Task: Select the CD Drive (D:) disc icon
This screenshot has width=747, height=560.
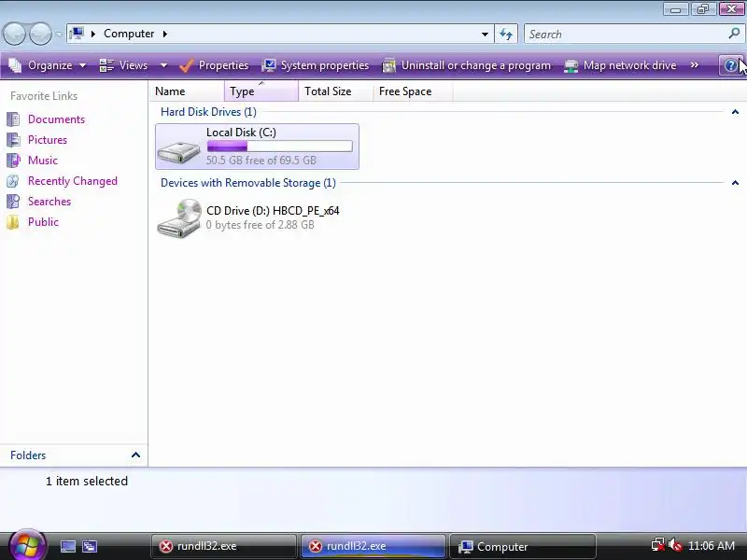Action: coord(179,218)
